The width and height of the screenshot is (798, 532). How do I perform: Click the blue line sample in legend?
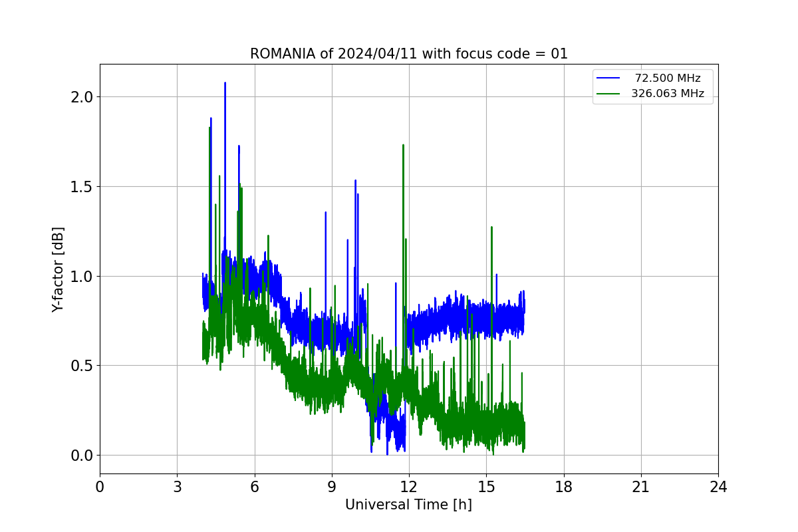(608, 78)
